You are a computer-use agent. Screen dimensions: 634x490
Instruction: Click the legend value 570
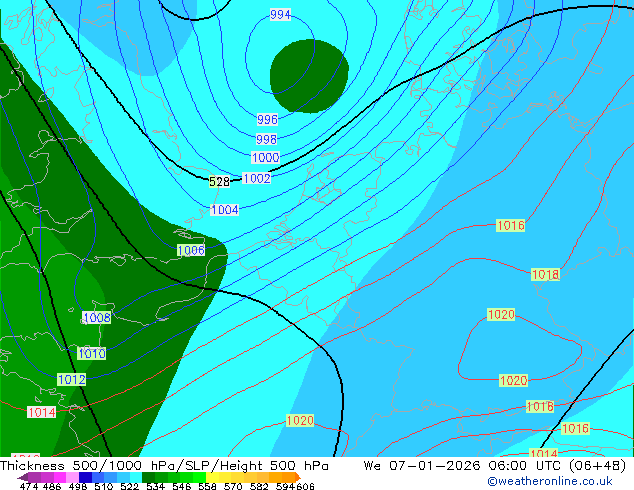tap(233, 486)
